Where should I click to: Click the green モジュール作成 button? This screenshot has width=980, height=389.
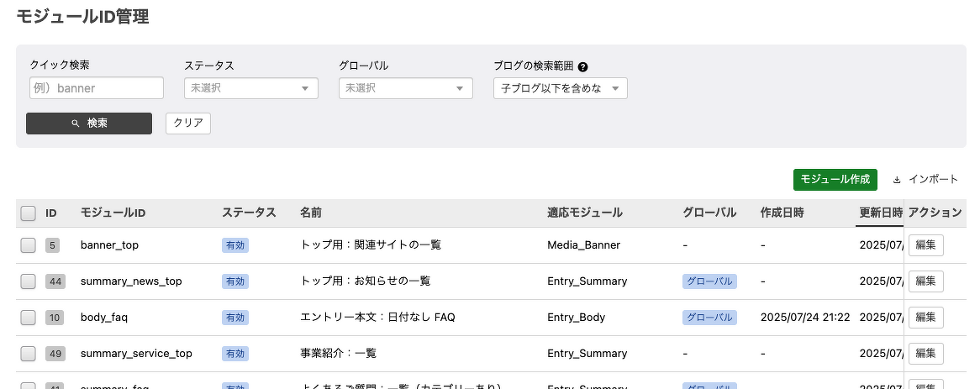(835, 180)
